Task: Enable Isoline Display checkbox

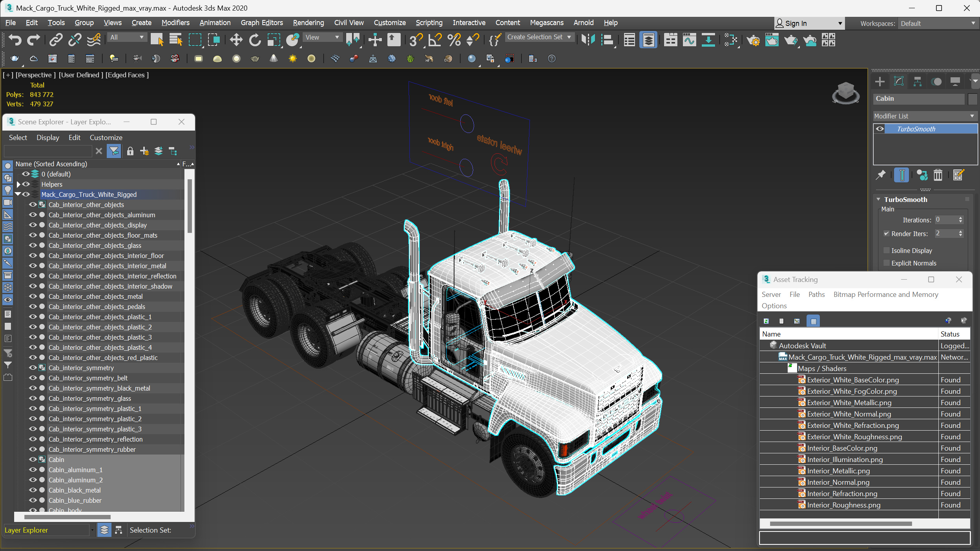Action: pyautogui.click(x=886, y=250)
